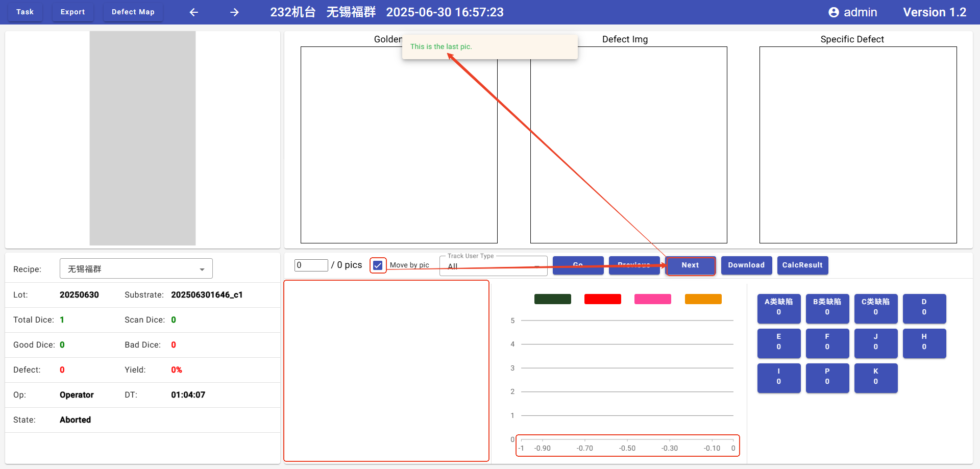Open the Task menu
Image resolution: width=980 pixels, height=469 pixels.
(x=25, y=12)
